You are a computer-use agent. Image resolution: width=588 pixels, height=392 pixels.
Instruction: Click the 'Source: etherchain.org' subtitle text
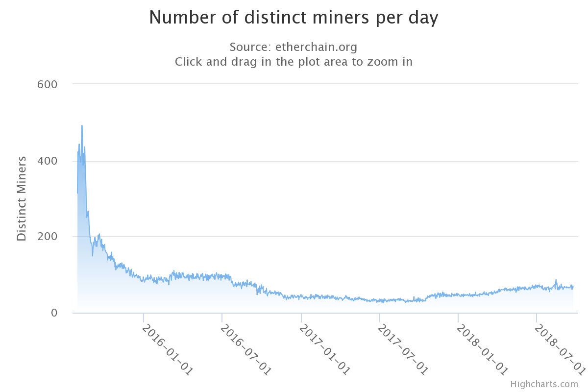[294, 47]
